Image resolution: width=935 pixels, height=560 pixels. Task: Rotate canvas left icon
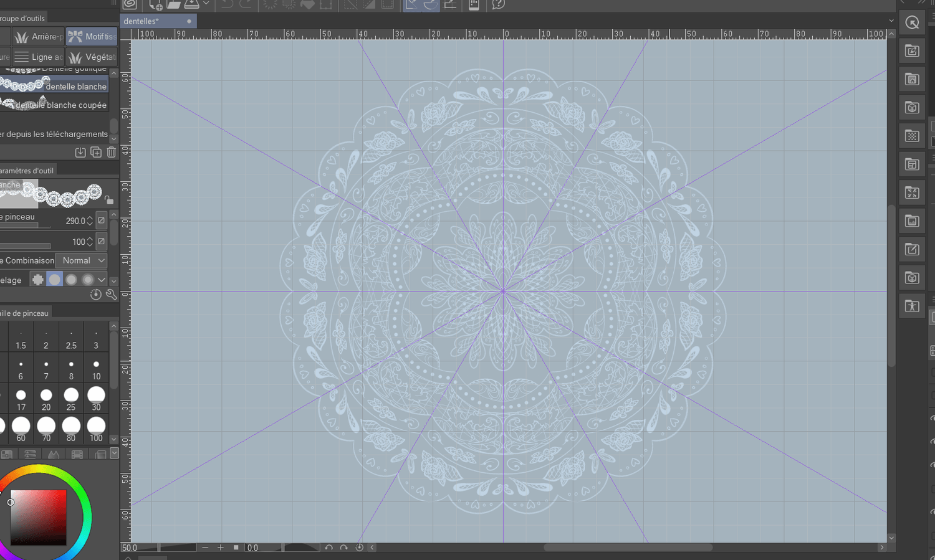click(328, 548)
